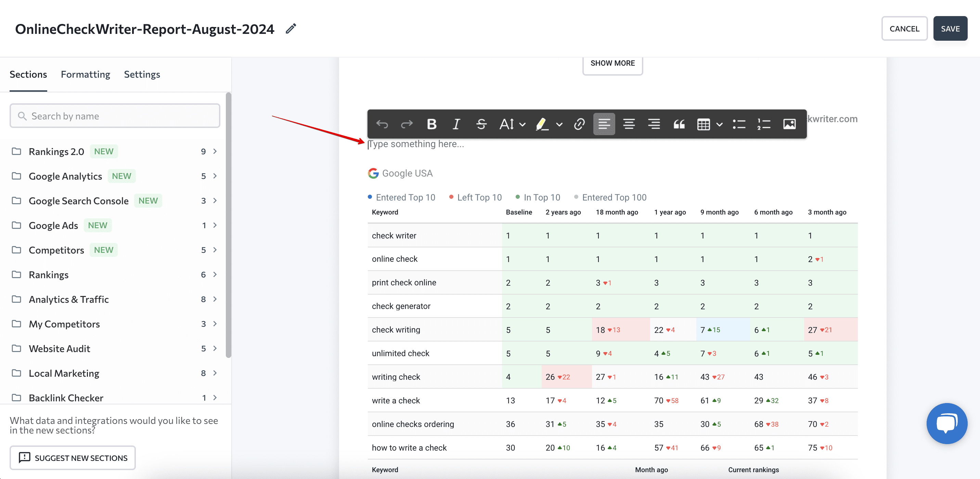Select the highlighter marker tool
The width and height of the screenshot is (980, 479).
tap(542, 124)
